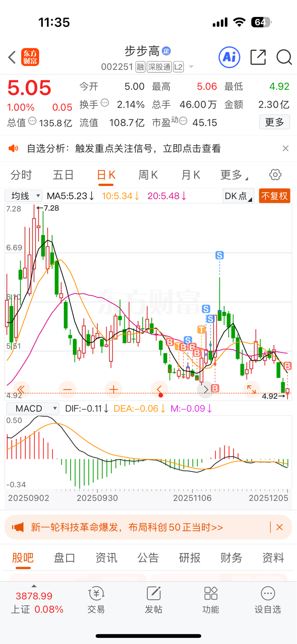Switch to the 周K chart tab

click(x=148, y=175)
